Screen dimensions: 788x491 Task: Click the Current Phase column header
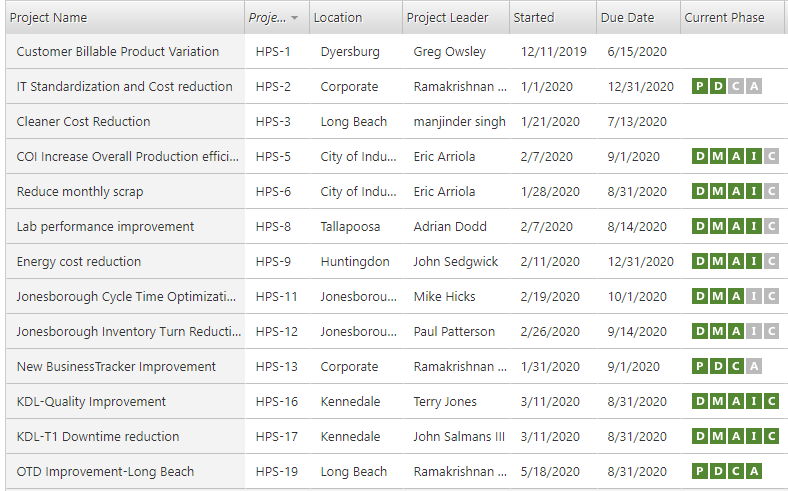724,17
